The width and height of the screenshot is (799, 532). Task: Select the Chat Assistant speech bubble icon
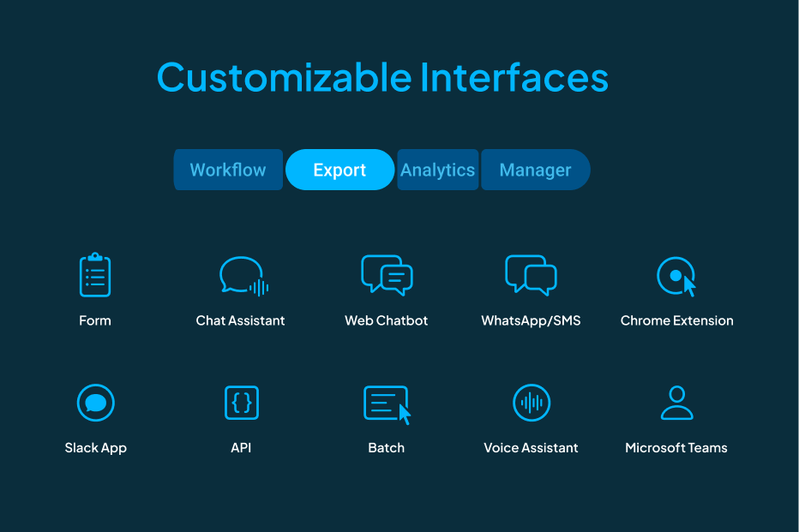(242, 276)
